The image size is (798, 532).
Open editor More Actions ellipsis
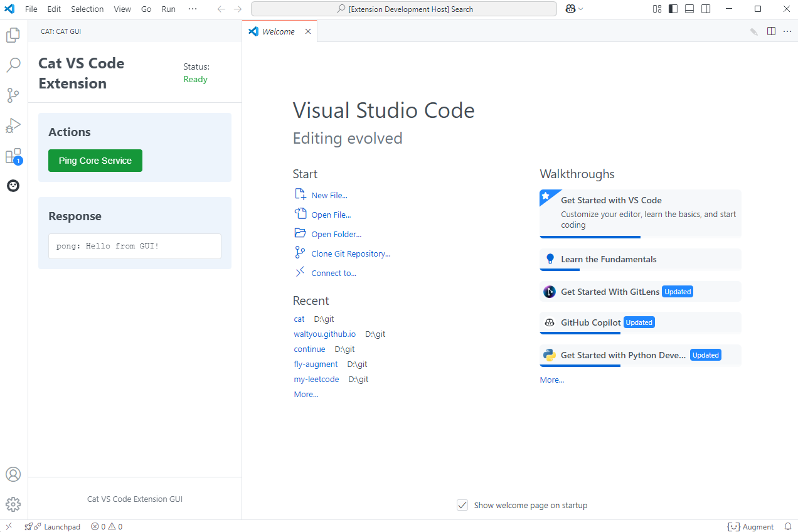click(787, 31)
